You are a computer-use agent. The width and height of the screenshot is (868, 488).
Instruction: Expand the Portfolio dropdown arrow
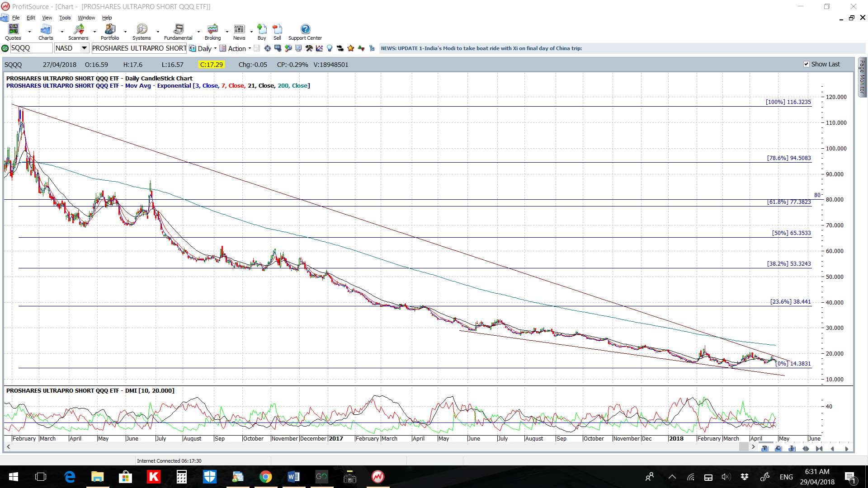(125, 32)
